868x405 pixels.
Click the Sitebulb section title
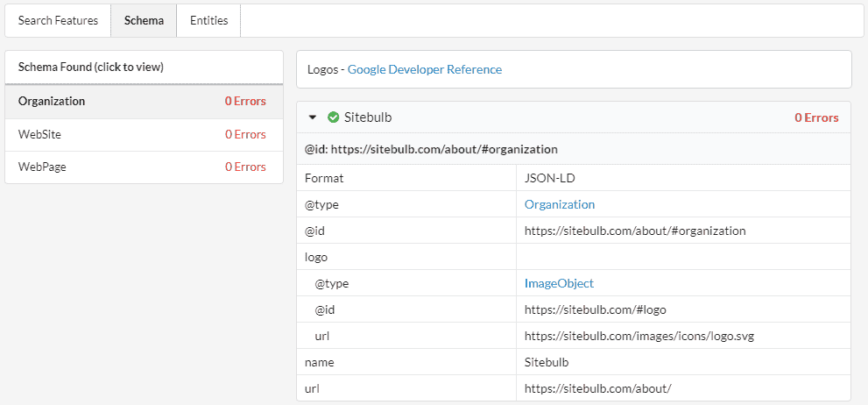[368, 117]
